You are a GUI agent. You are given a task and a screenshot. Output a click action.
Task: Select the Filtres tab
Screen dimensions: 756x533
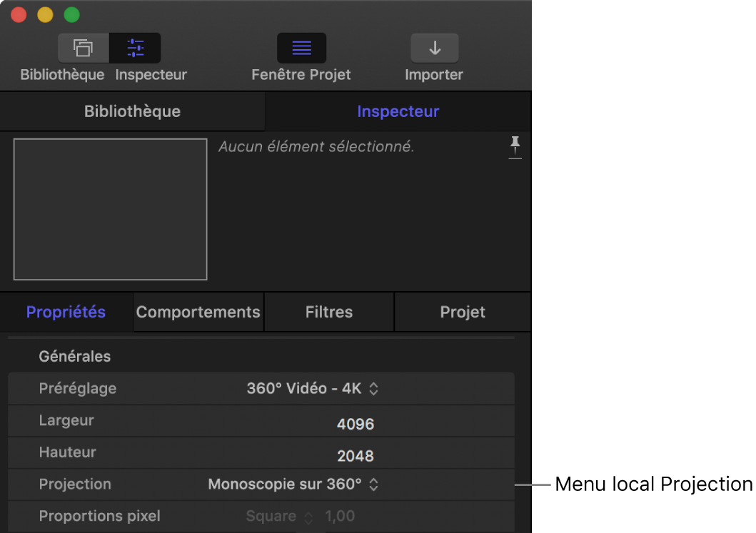pyautogui.click(x=328, y=312)
